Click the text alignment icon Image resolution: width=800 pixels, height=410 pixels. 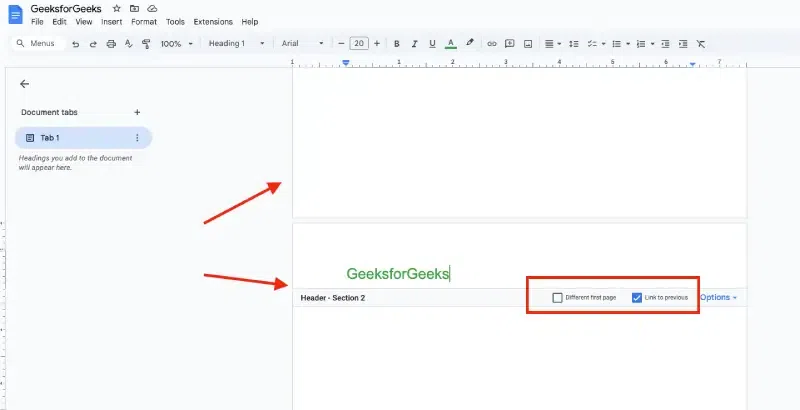point(549,44)
